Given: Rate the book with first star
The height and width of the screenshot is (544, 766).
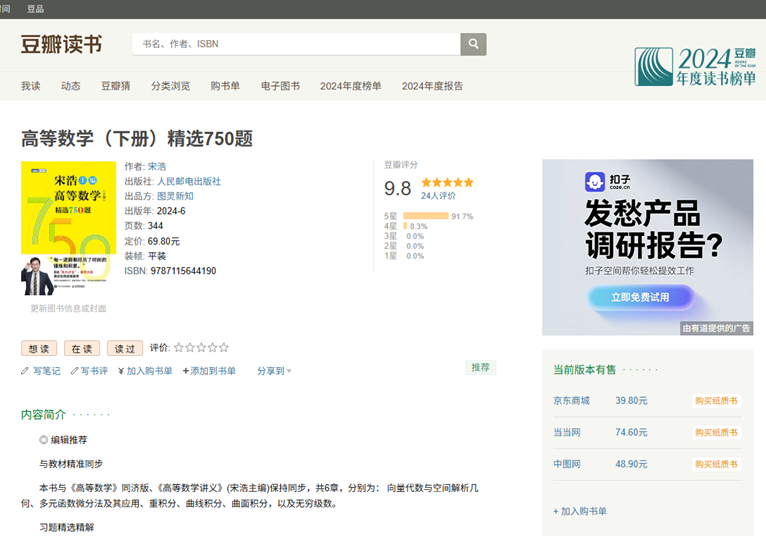Looking at the screenshot, I should point(179,348).
